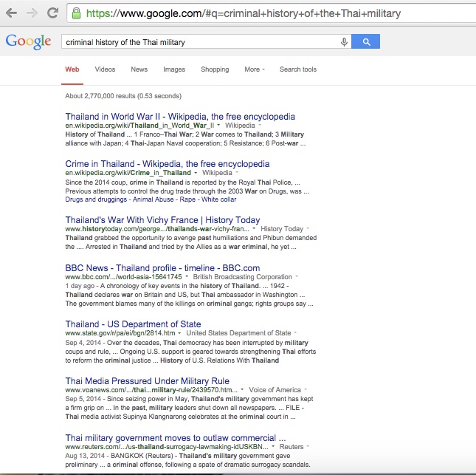Click the browser address bar URL

(244, 13)
